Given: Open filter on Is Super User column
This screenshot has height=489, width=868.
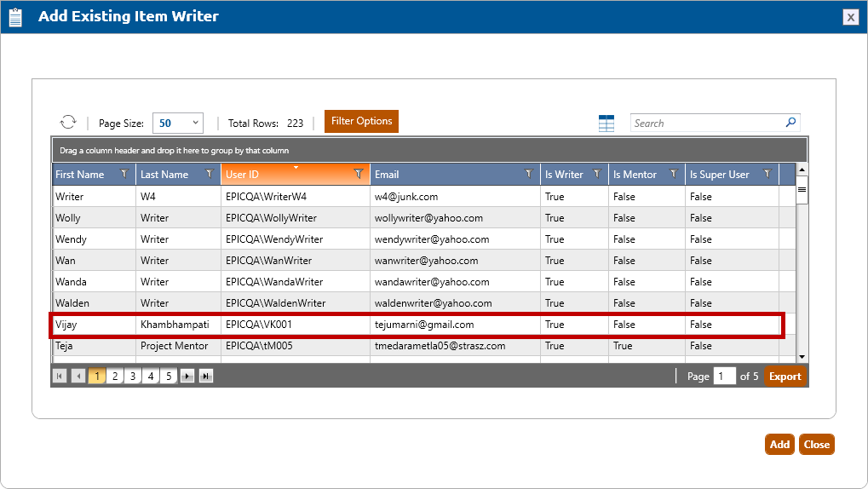Looking at the screenshot, I should coord(767,174).
